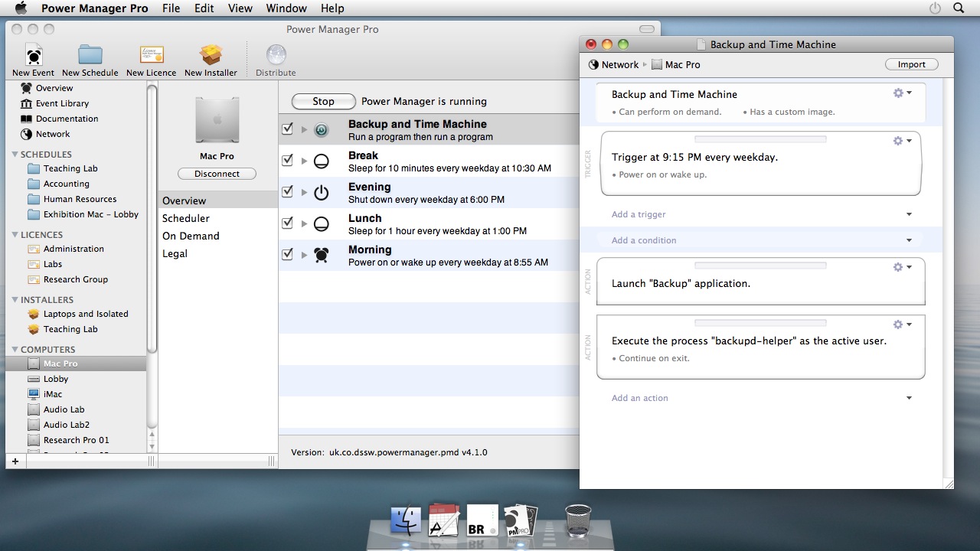Collapse the INSTALLERS sidebar group
Viewport: 980px width, 551px height.
click(15, 300)
